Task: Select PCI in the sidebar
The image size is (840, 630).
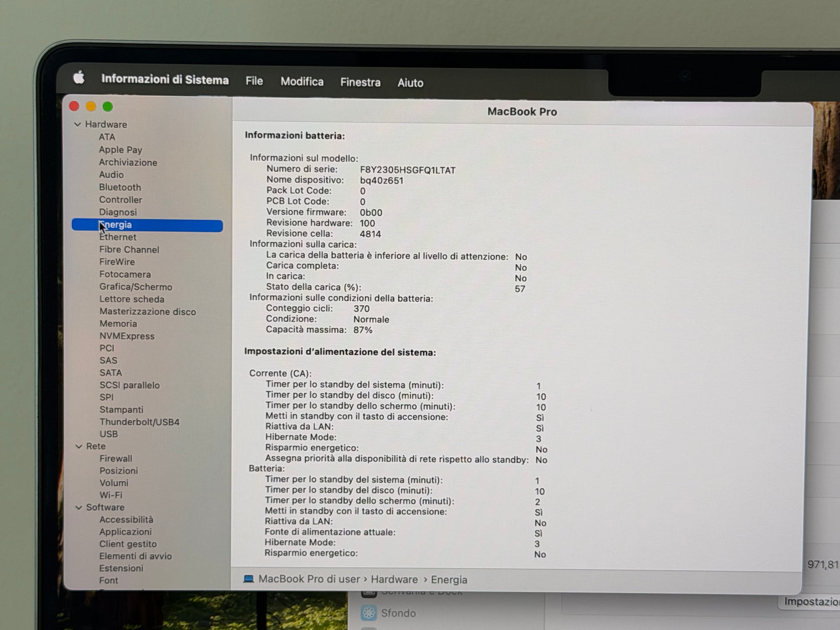Action: 107,349
